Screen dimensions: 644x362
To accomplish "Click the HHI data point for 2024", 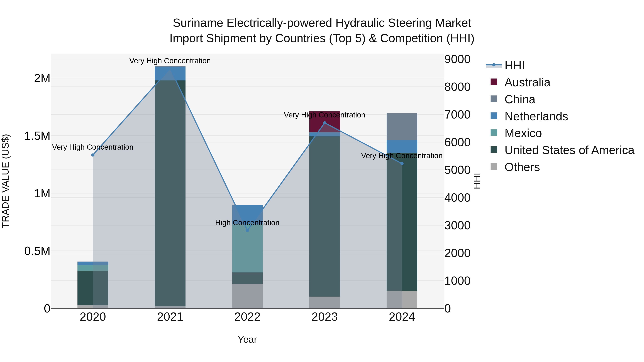I will [402, 164].
